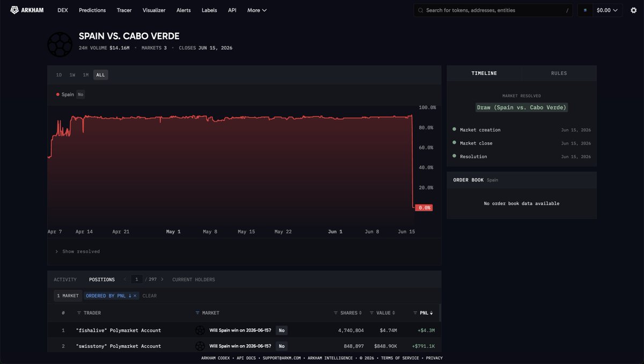Switch to the TIMELINE tab
The height and width of the screenshot is (364, 644).
[484, 73]
